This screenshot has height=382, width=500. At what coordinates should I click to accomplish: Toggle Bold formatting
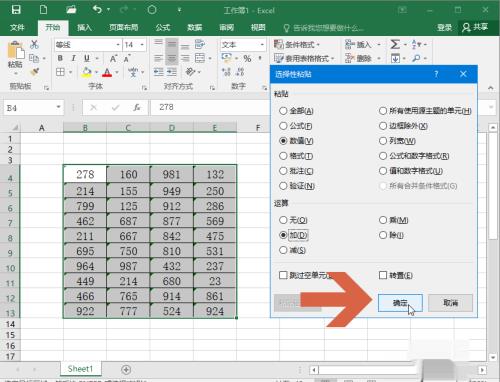(x=60, y=58)
